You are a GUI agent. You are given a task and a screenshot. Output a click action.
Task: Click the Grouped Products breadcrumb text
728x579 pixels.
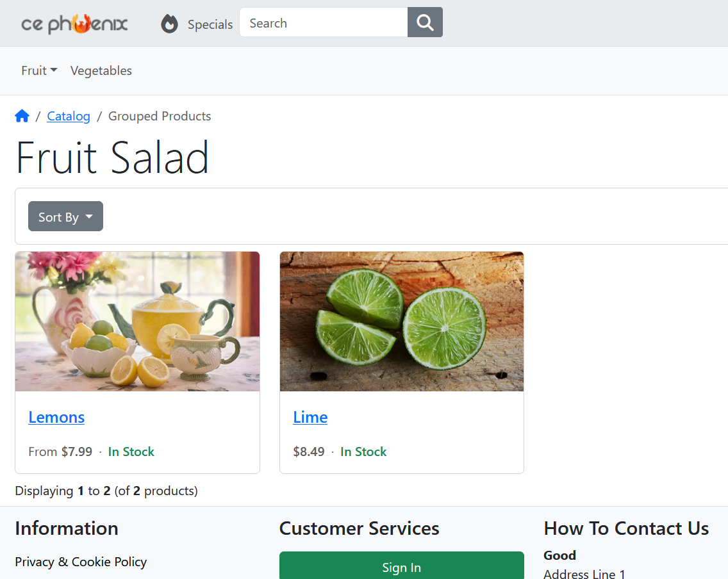(x=160, y=116)
